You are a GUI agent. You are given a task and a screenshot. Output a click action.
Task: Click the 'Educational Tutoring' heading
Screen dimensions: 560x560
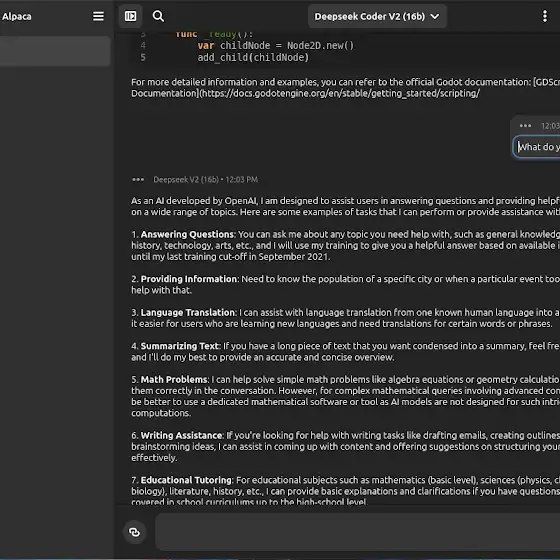click(186, 480)
